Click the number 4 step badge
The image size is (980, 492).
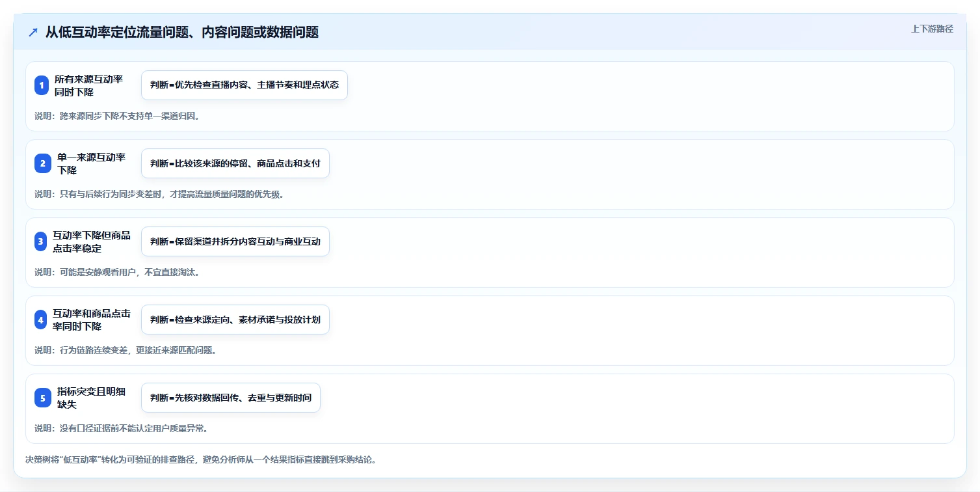tap(40, 320)
